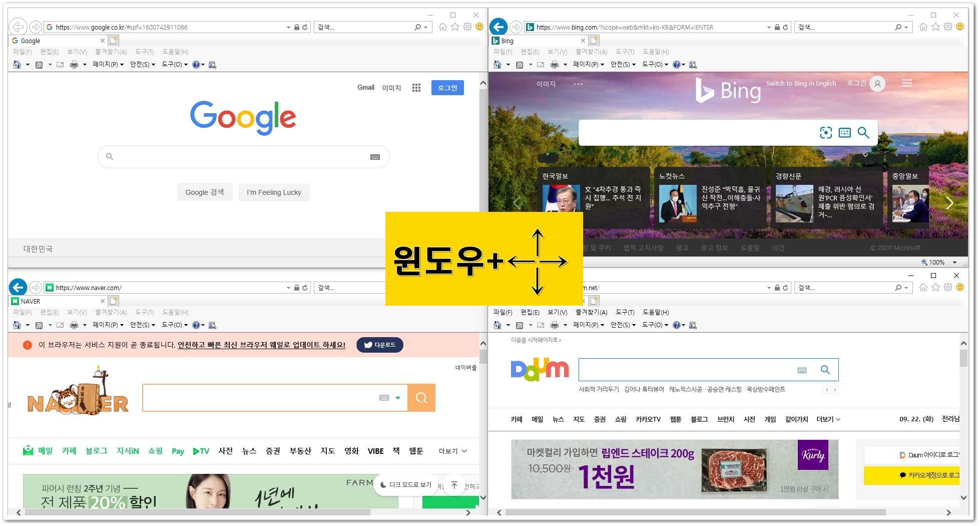Click Switch to Bing in English
The height and width of the screenshot is (526, 980).
tap(801, 83)
